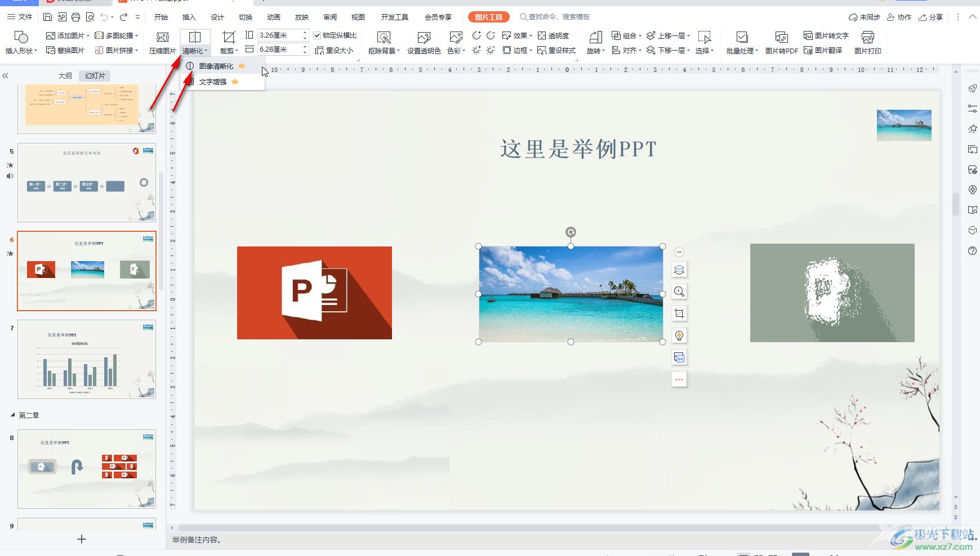Open the 视图 ribbon tab

358,17
